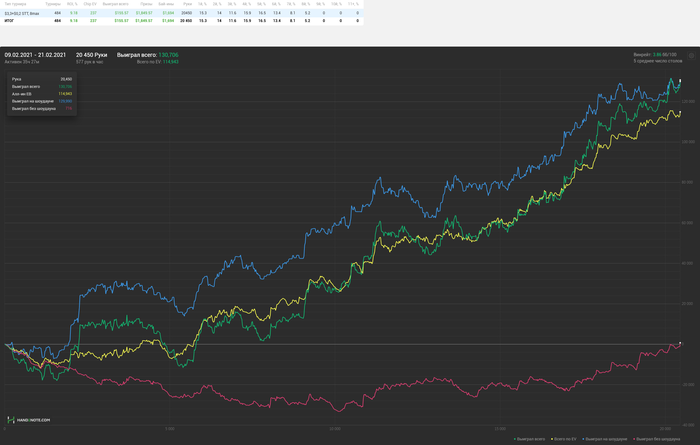Image resolution: width=700 pixels, height=445 pixels.
Task: Click the 'Винрейт' value at top right
Action: [658, 54]
